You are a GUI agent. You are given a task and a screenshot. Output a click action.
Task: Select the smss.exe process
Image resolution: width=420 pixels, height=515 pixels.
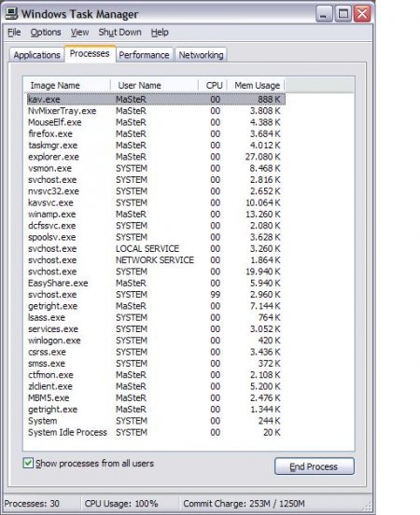click(x=156, y=364)
